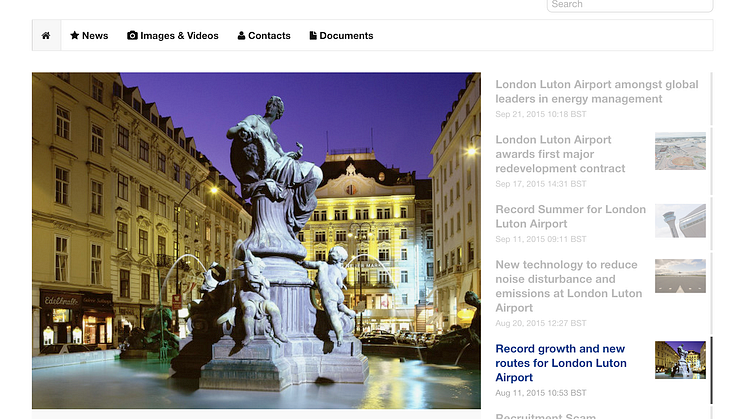The image size is (746, 419).
Task: Click the Aug 20, 2015 12:27 BST date
Action: click(x=541, y=323)
